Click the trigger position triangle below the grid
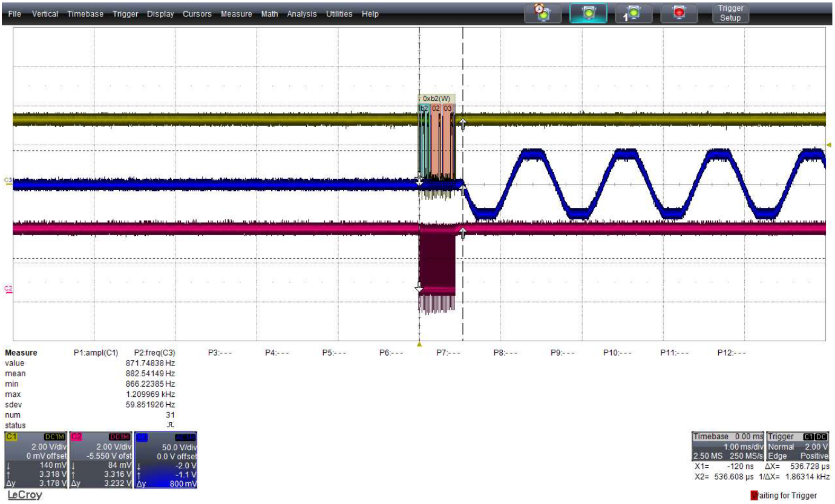This screenshot has height=504, width=835. [419, 344]
